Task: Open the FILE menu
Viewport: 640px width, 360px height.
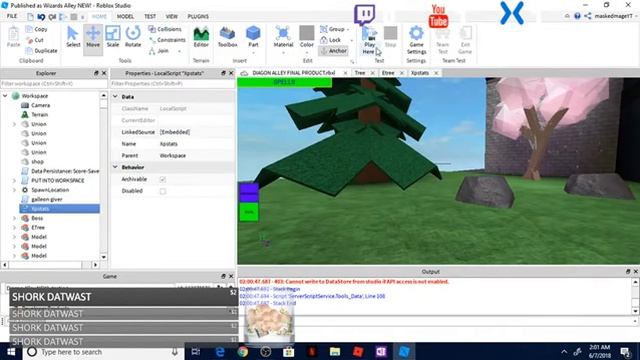Action: point(12,16)
